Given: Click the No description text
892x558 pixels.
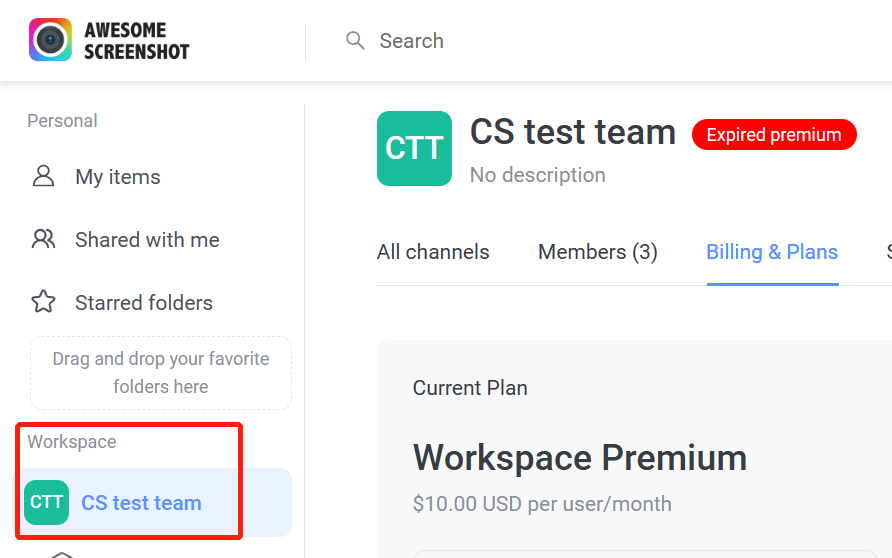Looking at the screenshot, I should tap(538, 175).
